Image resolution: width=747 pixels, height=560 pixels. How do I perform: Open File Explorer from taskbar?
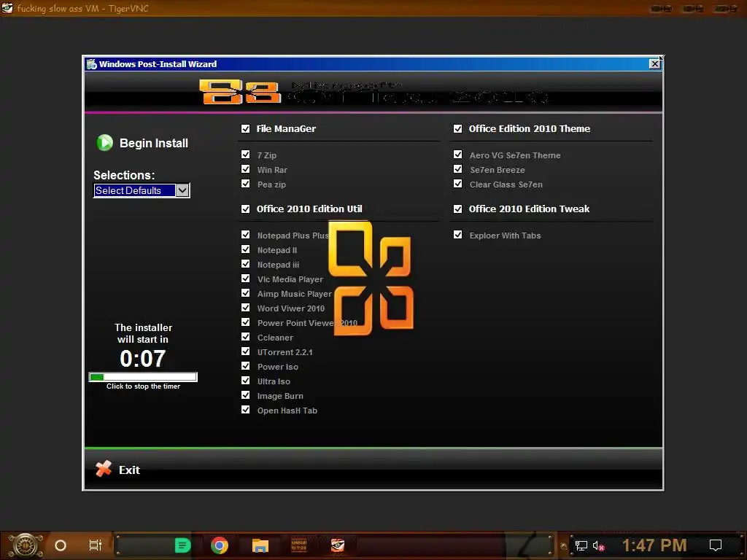pos(260,545)
